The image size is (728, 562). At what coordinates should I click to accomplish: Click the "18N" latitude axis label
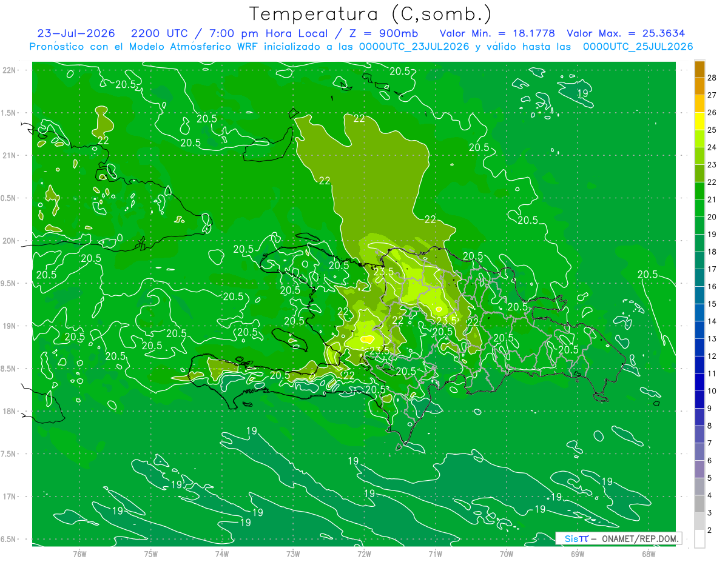[x=10, y=411]
